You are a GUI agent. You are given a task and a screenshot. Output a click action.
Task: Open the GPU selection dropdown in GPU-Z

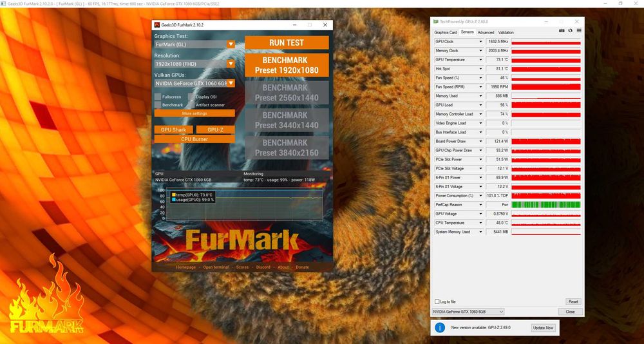[468, 312]
